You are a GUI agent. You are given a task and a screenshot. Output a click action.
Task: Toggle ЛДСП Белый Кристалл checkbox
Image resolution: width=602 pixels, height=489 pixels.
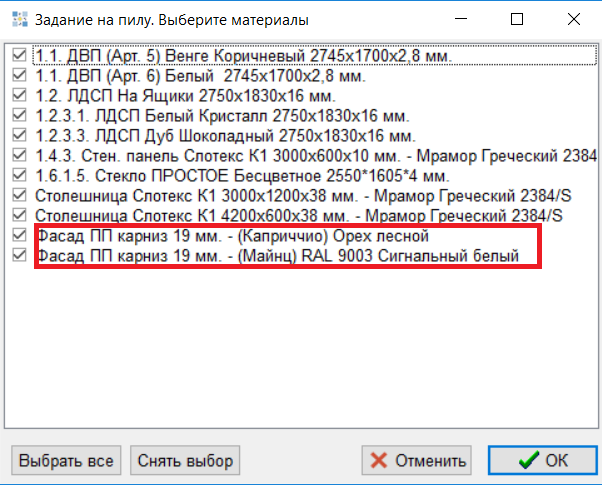pyautogui.click(x=19, y=116)
